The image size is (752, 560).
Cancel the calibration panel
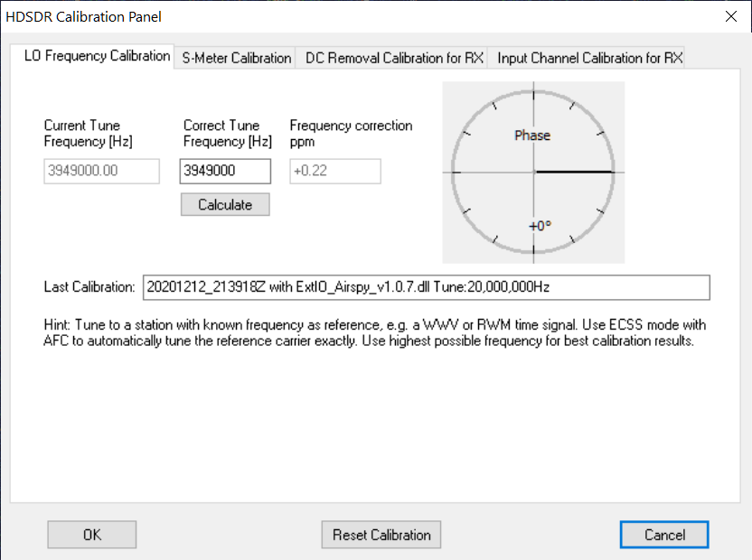(x=664, y=535)
